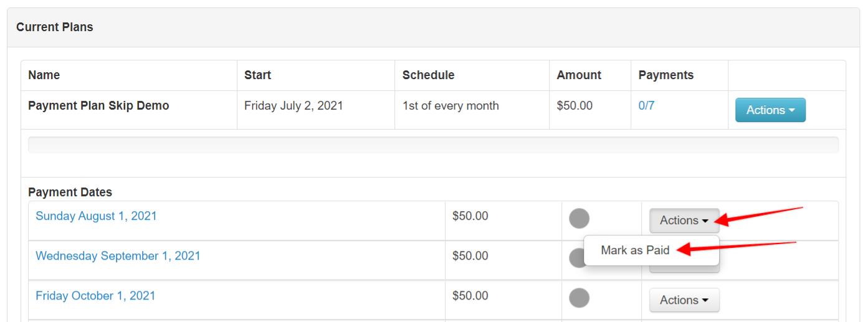Open the Wednesday September 1, 2021 link

pyautogui.click(x=118, y=256)
